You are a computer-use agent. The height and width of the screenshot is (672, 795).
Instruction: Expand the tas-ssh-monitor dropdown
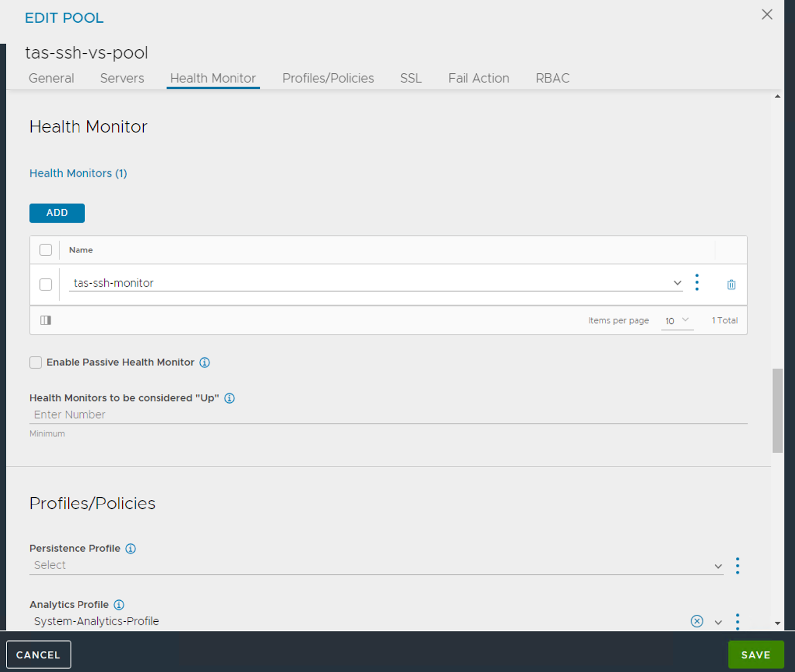point(677,283)
